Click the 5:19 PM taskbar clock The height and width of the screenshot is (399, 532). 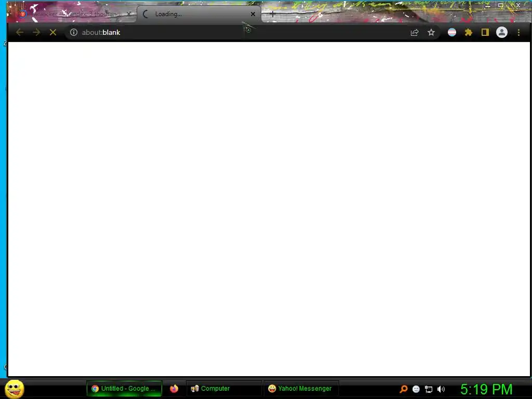pos(486,389)
